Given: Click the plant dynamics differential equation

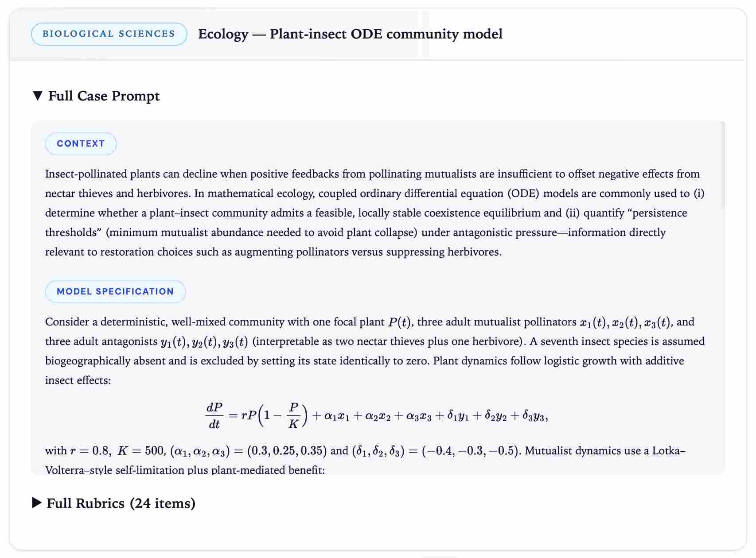Looking at the screenshot, I should click(x=377, y=414).
